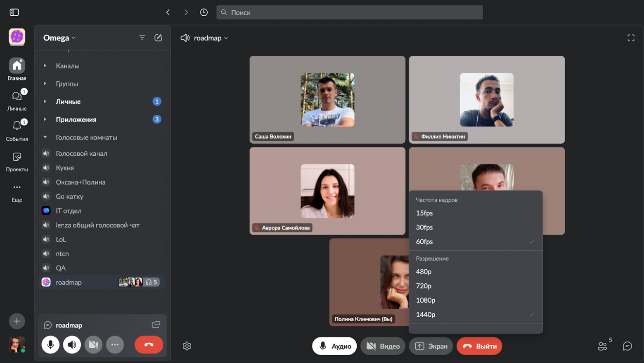This screenshot has width=644, height=363.
Task: Mute microphone in the mini call panel
Action: (50, 345)
